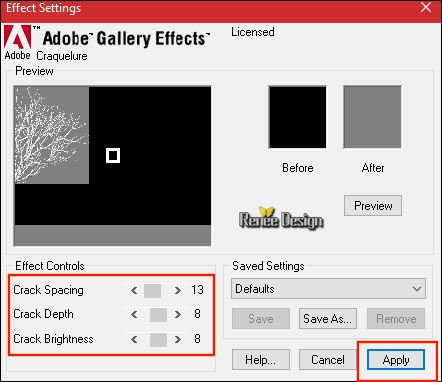Click the Crack Spacing slider thumb
This screenshot has width=442, height=382.
153,291
